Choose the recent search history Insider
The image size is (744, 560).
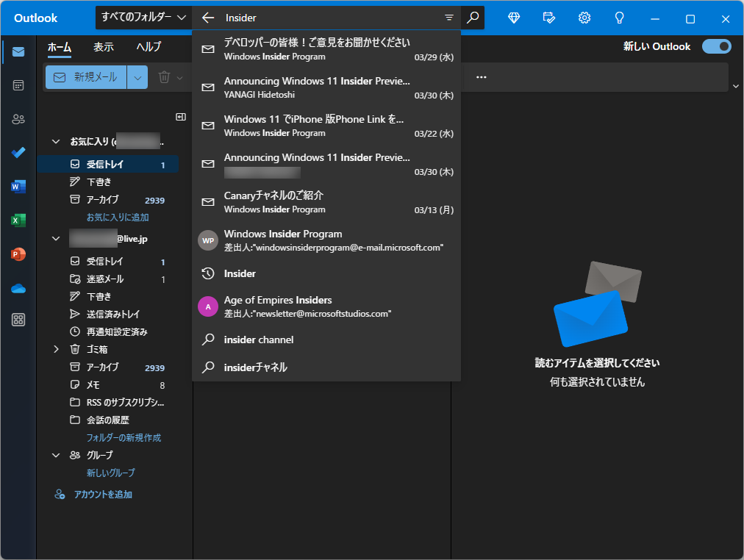coord(326,273)
